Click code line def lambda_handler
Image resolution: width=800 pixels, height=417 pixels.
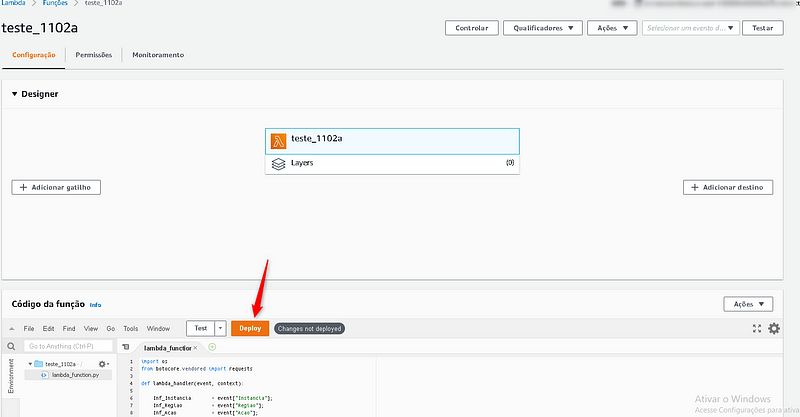pos(192,383)
